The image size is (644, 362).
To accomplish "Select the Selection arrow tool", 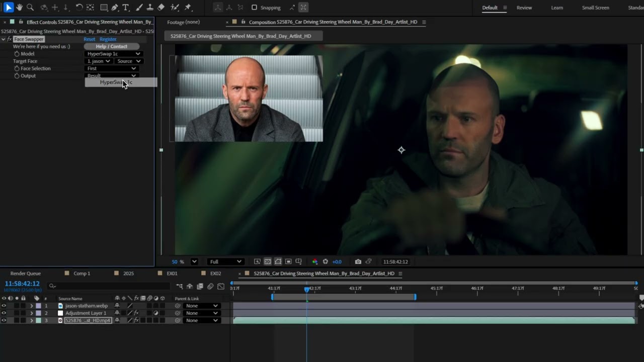I will click(x=9, y=8).
